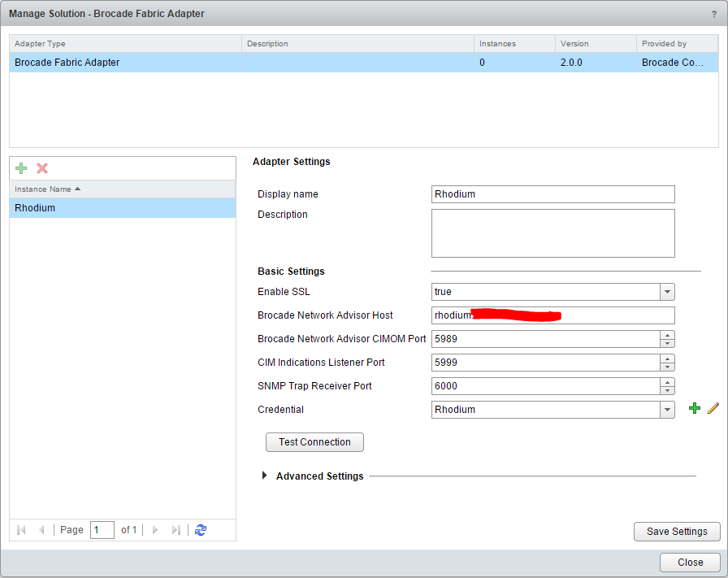
Task: Open help via question mark icon
Action: pyautogui.click(x=713, y=14)
